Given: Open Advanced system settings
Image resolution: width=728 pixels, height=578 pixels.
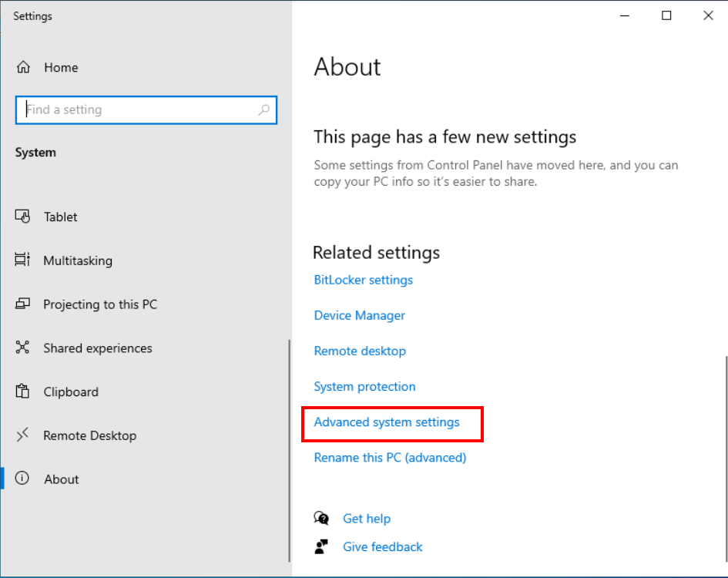Looking at the screenshot, I should (x=387, y=422).
